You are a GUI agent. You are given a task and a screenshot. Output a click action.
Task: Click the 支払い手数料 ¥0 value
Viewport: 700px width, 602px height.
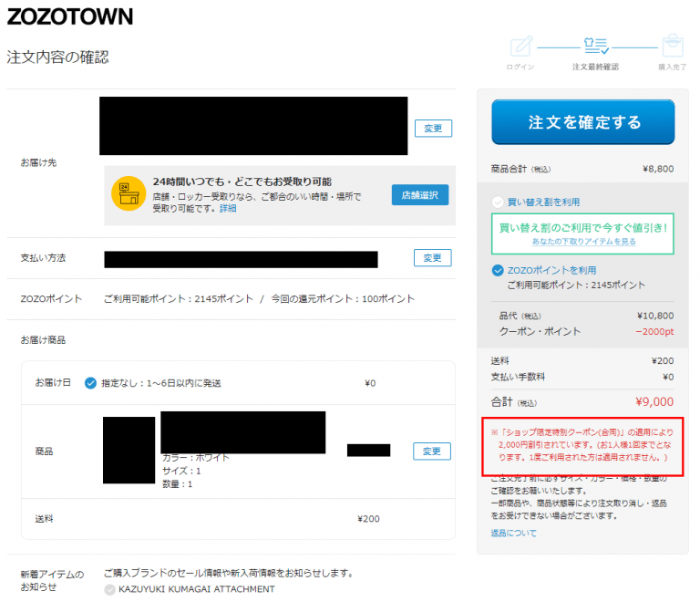[x=668, y=377]
